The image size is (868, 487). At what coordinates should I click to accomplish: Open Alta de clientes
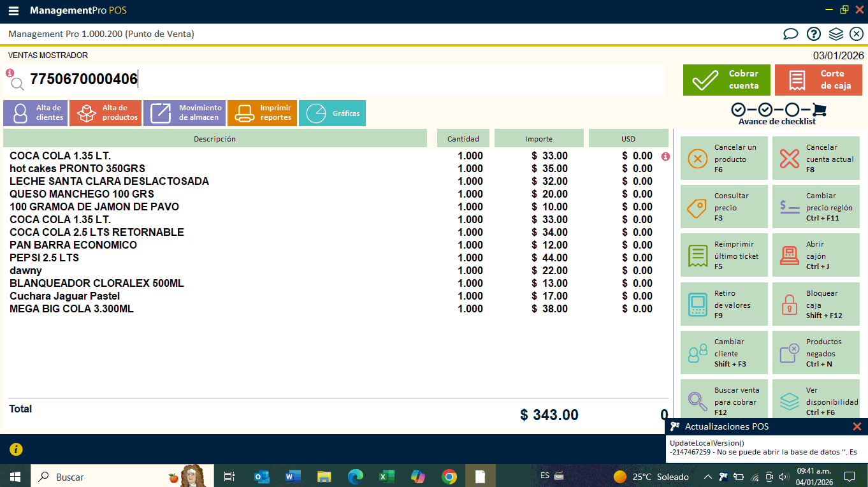[35, 113]
